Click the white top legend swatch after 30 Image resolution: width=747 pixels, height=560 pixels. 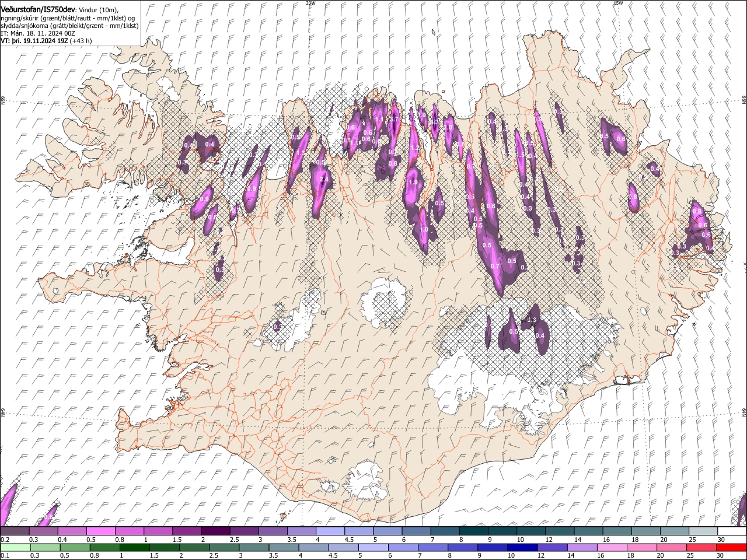(732, 531)
